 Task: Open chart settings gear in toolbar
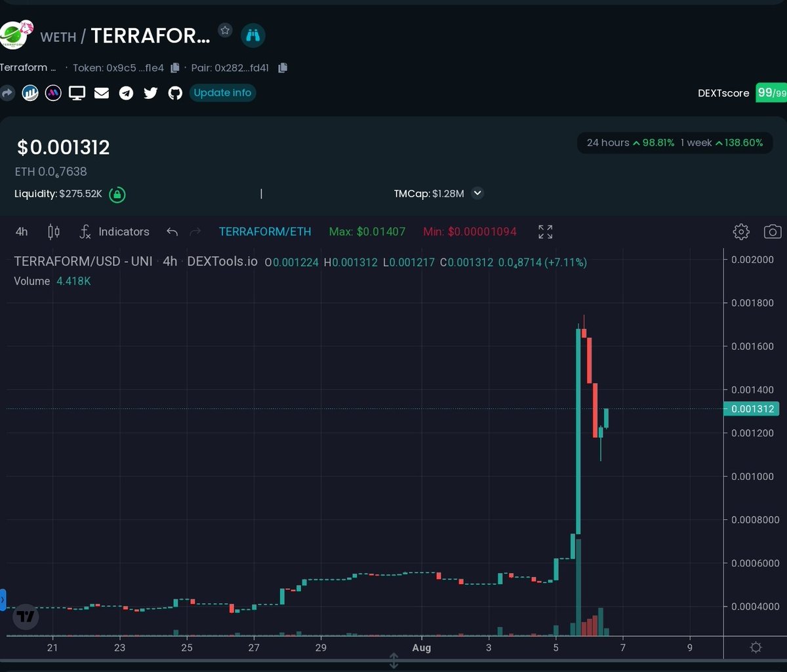741,231
